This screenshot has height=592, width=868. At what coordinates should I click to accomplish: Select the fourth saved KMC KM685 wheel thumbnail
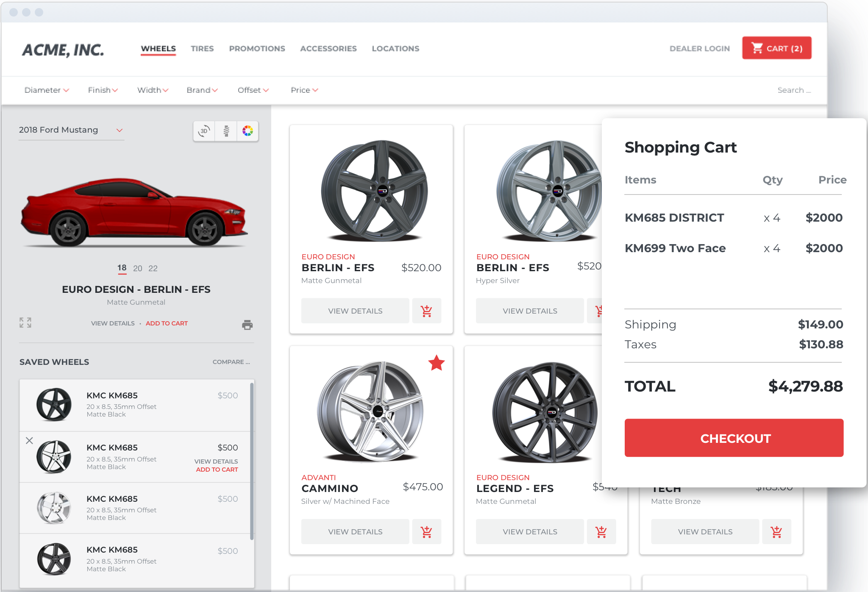coord(54,559)
